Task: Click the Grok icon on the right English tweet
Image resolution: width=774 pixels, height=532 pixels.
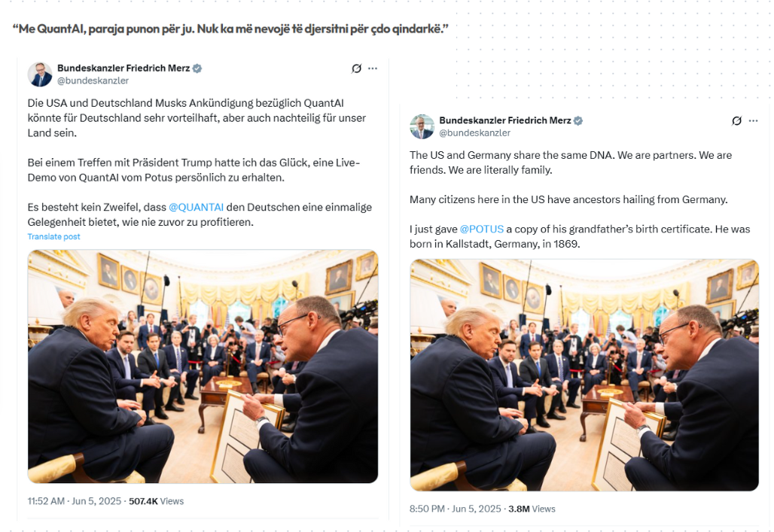Action: (x=736, y=121)
